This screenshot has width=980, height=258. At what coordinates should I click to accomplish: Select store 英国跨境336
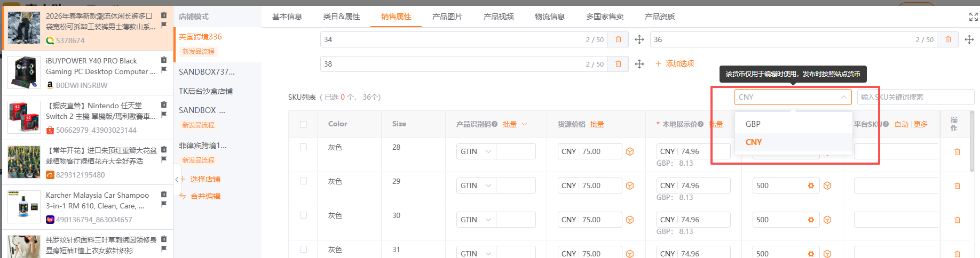(x=200, y=37)
